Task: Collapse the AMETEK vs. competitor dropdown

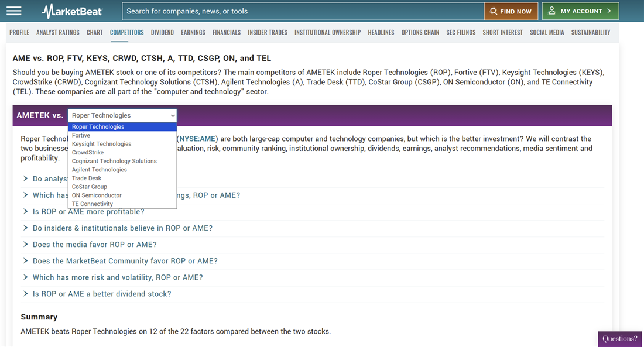Action: (x=122, y=115)
